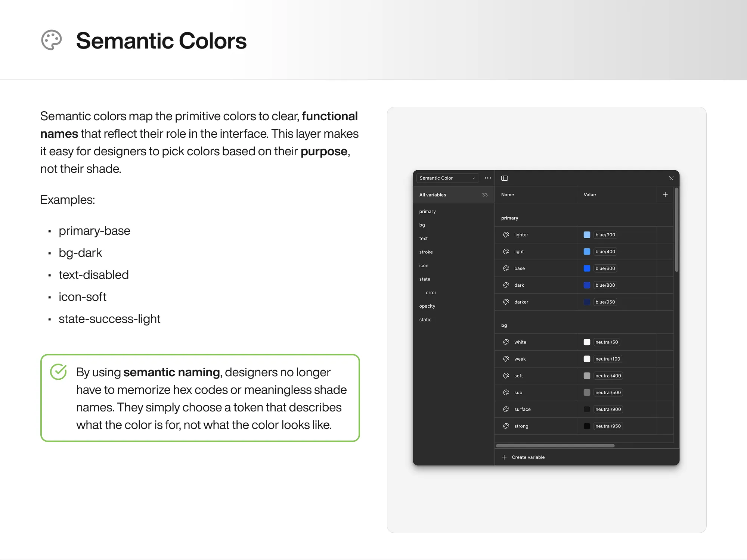Click the palette icon next to strong
Screen dimensions: 747x560
506,426
